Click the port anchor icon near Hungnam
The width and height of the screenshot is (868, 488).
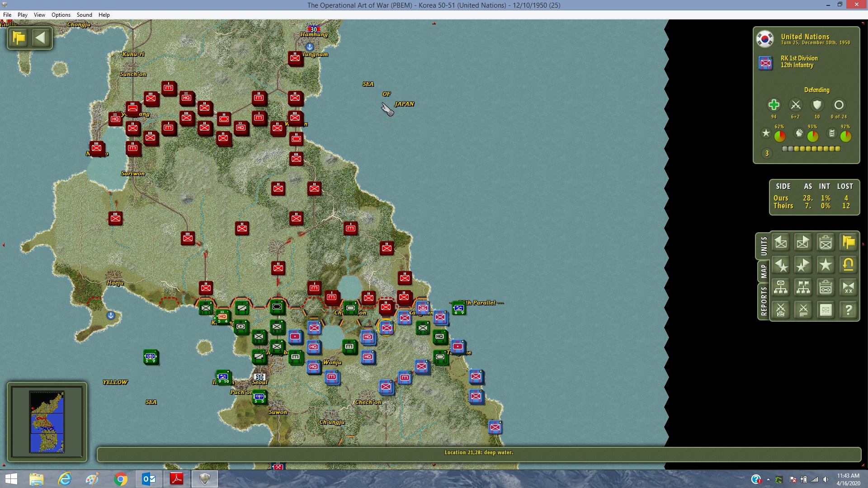(310, 47)
